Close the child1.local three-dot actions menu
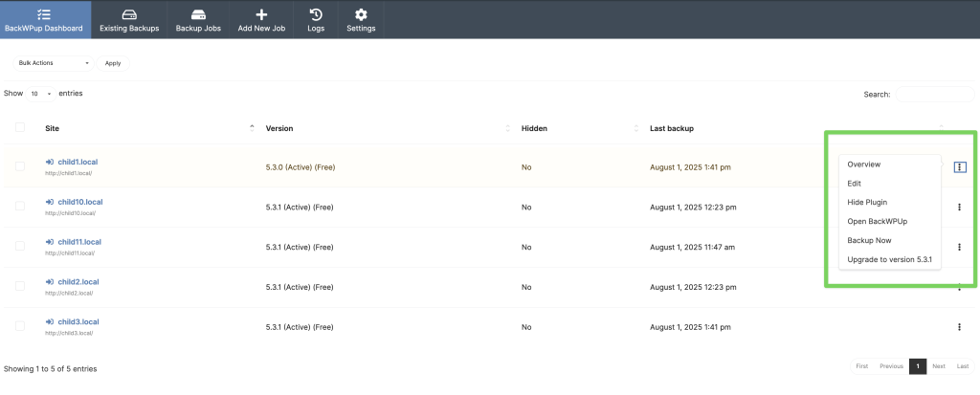 (960, 166)
